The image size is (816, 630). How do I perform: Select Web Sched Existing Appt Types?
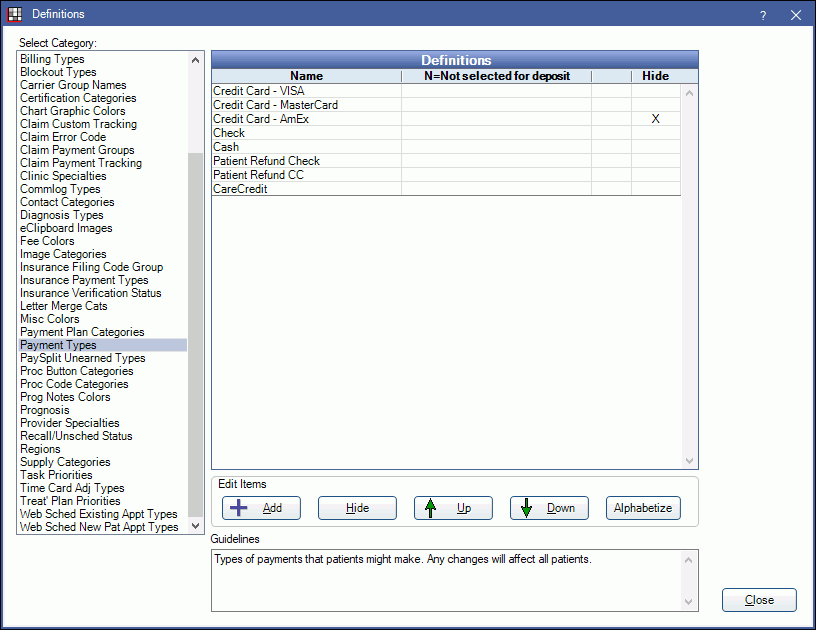point(103,514)
